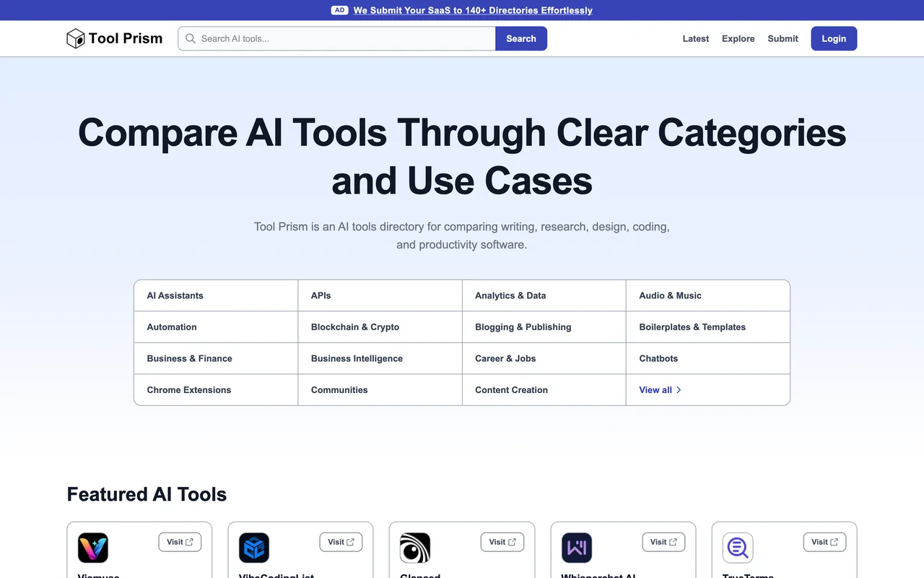
Task: Click the Tool Prism cube logo icon
Action: click(76, 38)
